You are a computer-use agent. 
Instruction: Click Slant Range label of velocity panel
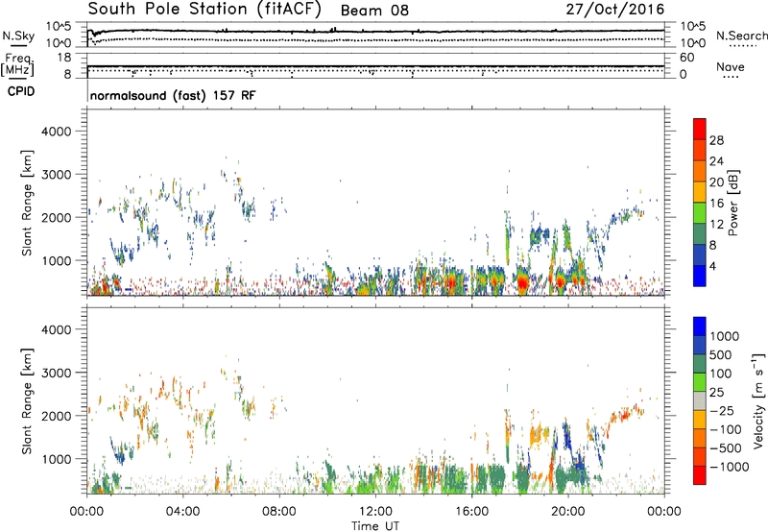(x=27, y=400)
